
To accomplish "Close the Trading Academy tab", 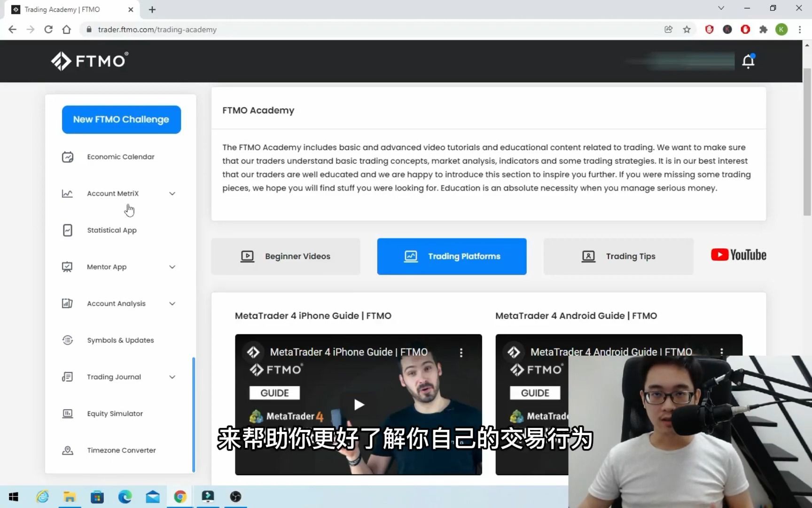I will tap(131, 9).
